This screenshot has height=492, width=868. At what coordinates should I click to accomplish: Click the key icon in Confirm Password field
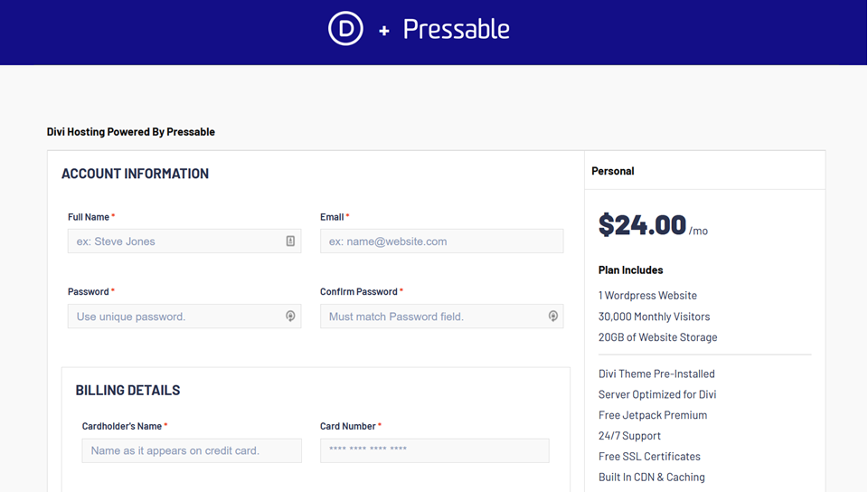pos(552,317)
